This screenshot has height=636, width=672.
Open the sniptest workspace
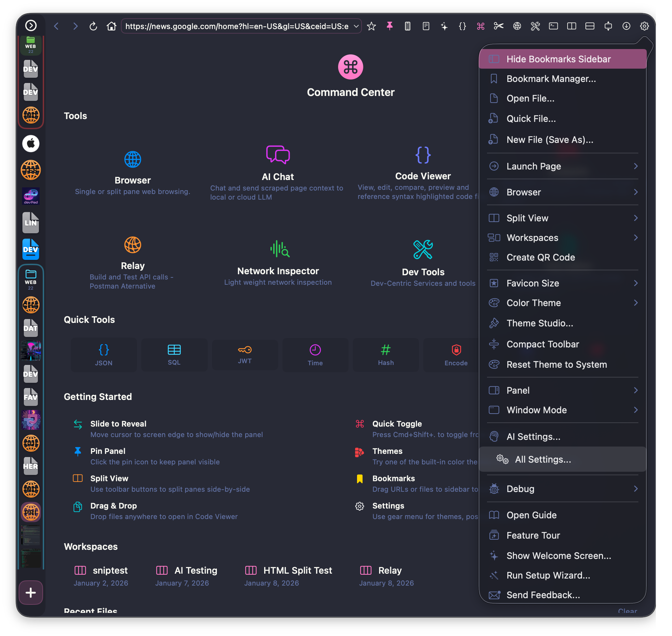pyautogui.click(x=102, y=570)
